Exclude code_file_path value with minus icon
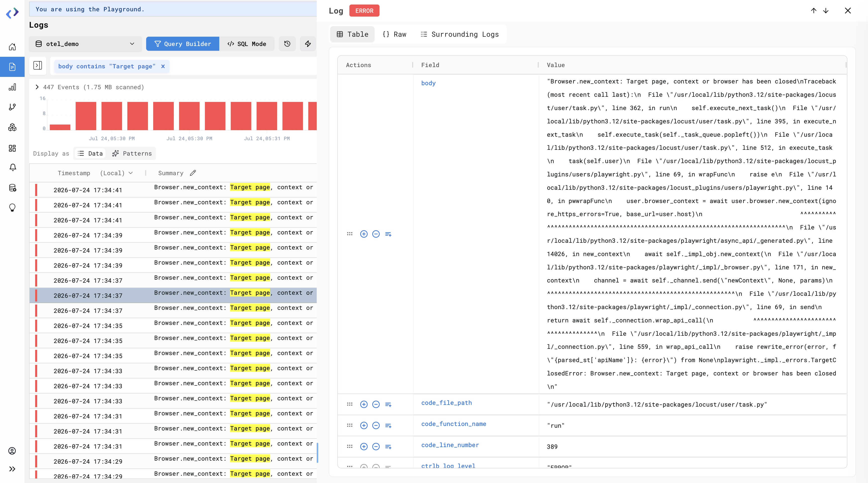868x483 pixels. point(376,404)
